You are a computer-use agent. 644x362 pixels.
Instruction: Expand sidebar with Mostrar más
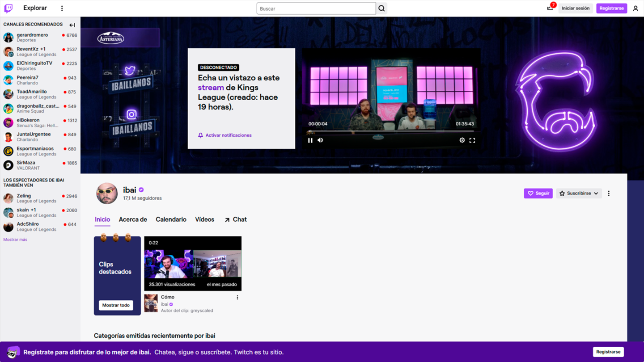click(x=15, y=240)
